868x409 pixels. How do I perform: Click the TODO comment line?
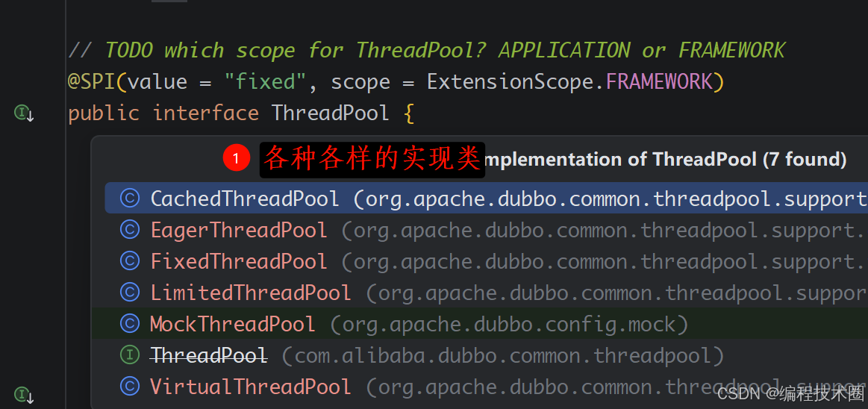click(426, 50)
